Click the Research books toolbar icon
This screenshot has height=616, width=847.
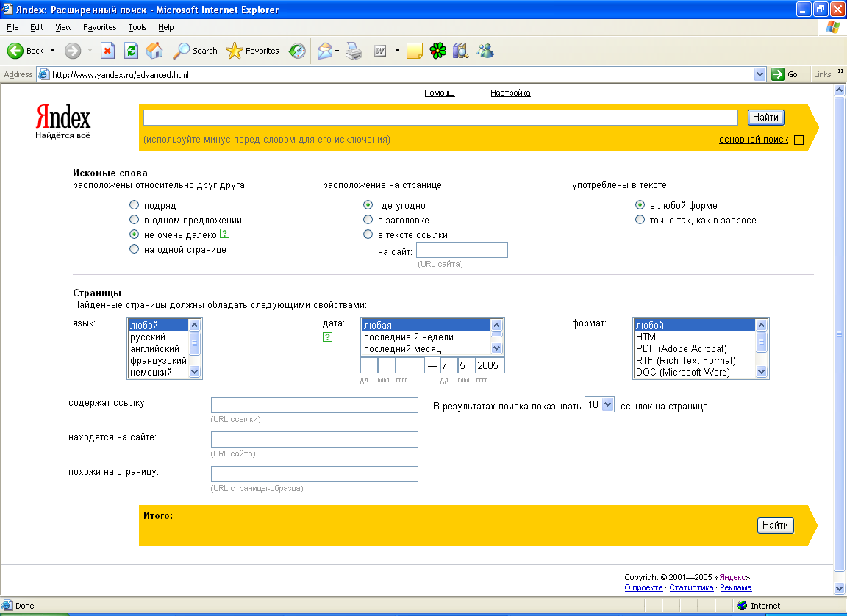460,51
